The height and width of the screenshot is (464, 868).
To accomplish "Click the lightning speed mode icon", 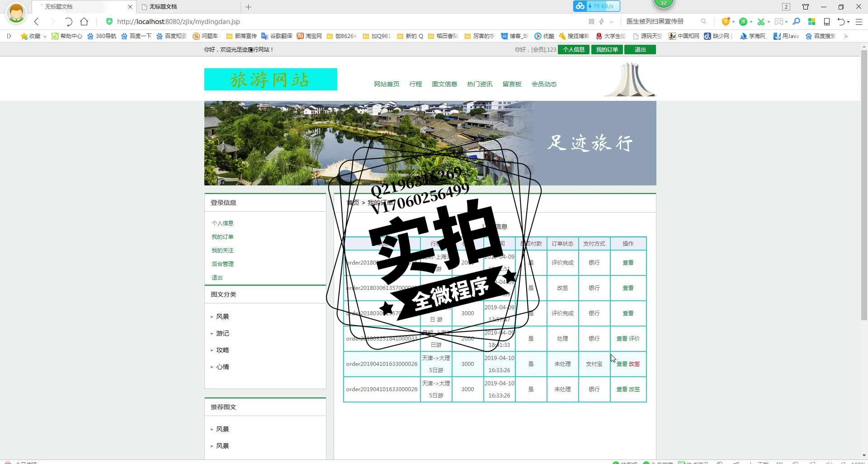I will (602, 21).
